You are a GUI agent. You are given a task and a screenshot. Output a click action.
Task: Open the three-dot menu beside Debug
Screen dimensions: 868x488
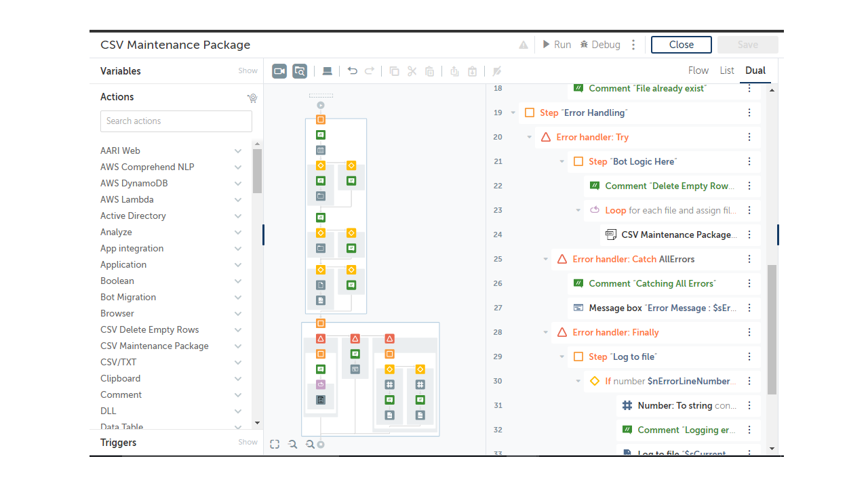click(633, 45)
